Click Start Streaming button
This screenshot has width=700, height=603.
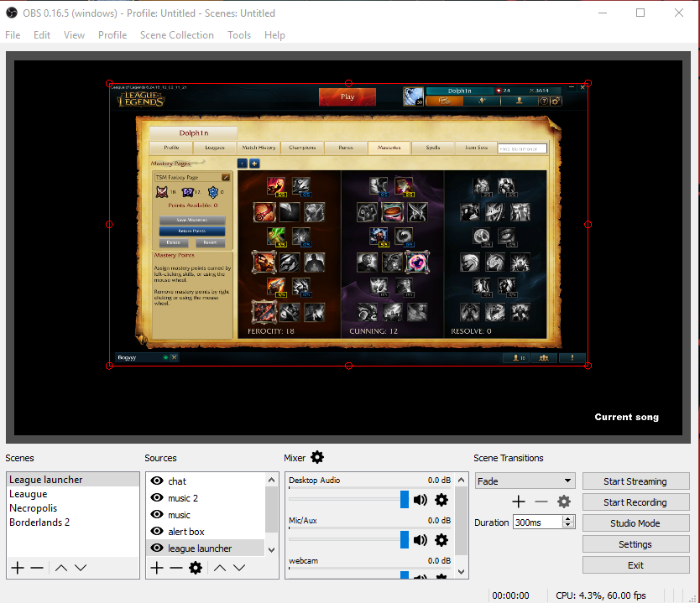pyautogui.click(x=635, y=481)
